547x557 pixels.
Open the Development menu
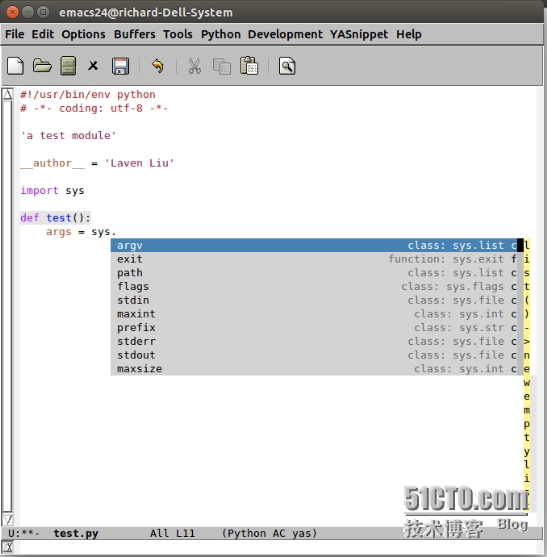(x=285, y=34)
